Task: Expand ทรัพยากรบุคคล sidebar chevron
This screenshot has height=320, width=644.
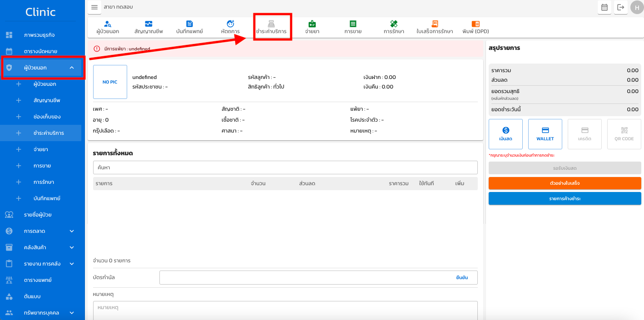Action: (72, 313)
